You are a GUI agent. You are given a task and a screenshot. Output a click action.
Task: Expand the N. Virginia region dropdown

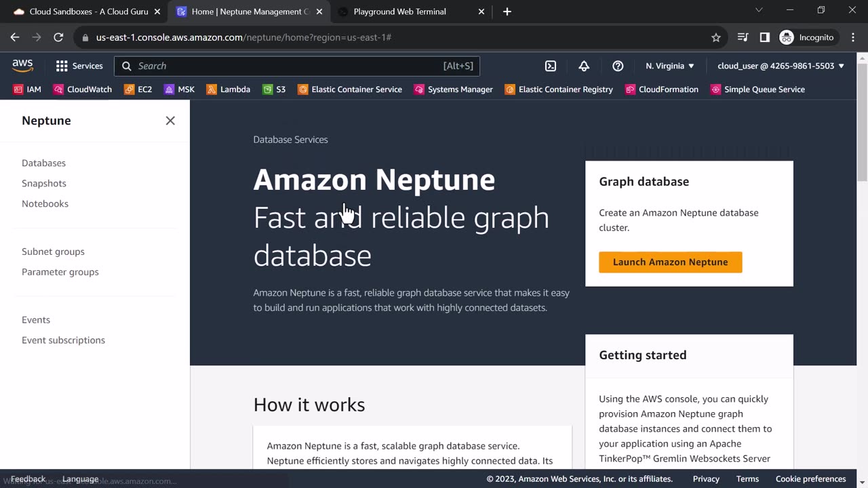(670, 66)
